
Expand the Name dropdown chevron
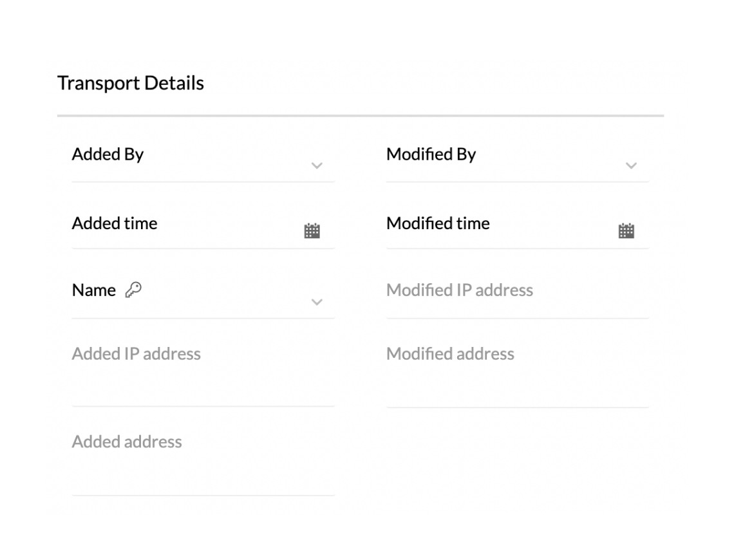(x=317, y=303)
